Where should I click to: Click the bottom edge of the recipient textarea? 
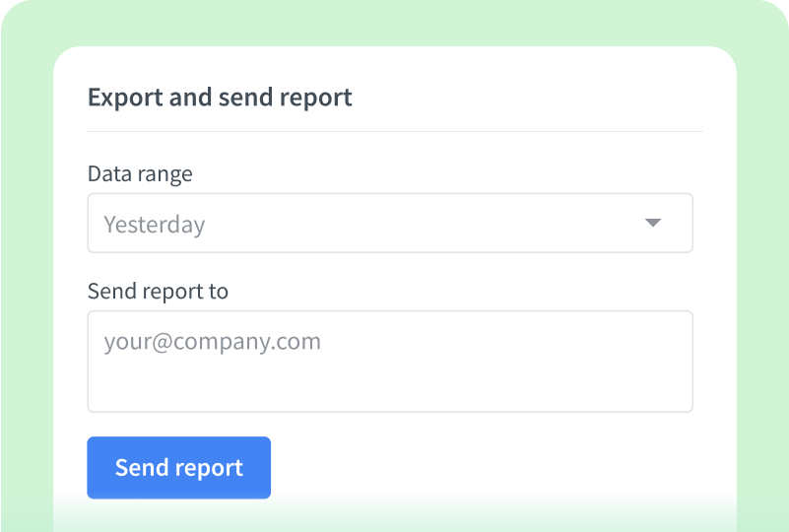389,411
